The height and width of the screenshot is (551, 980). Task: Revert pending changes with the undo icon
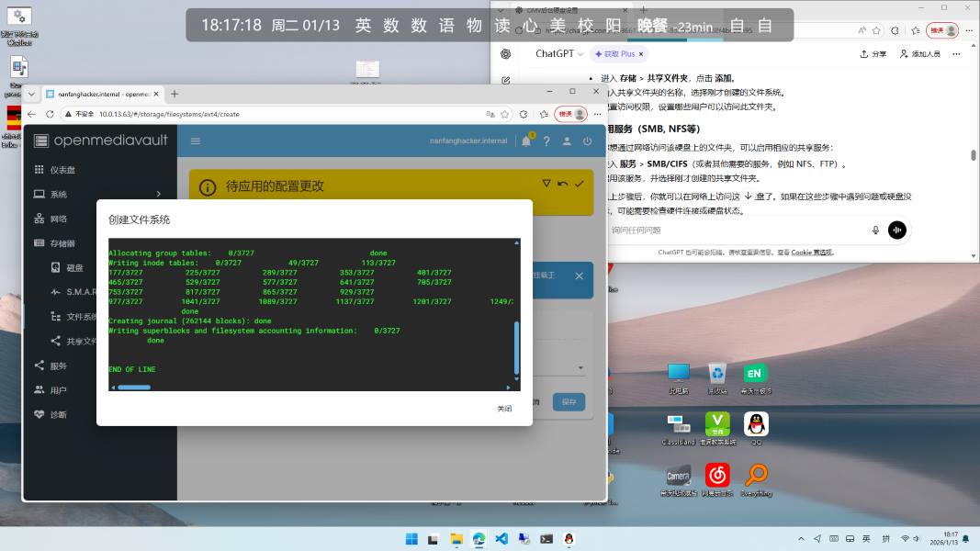point(562,185)
